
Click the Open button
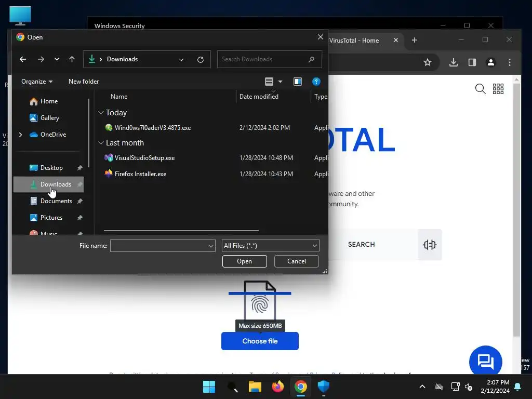pos(244,261)
